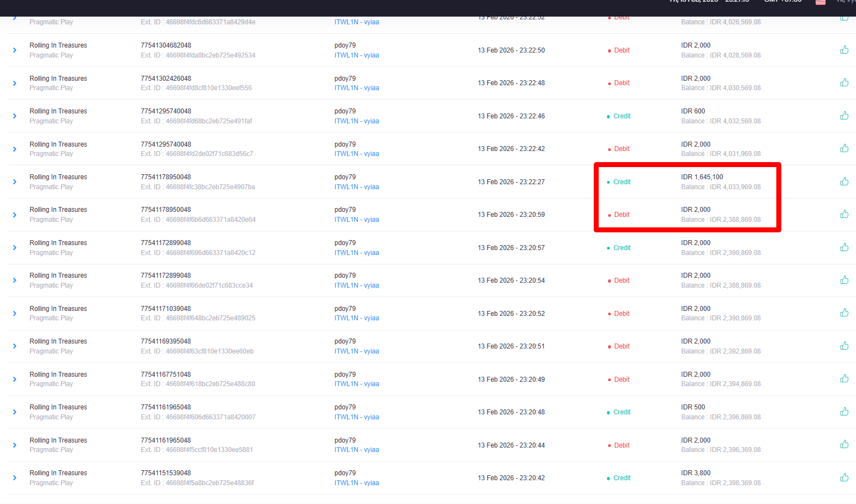The height and width of the screenshot is (504, 856).
Task: Open ITWL1N - vyiaa link in 23:20:42 row
Action: [x=357, y=483]
